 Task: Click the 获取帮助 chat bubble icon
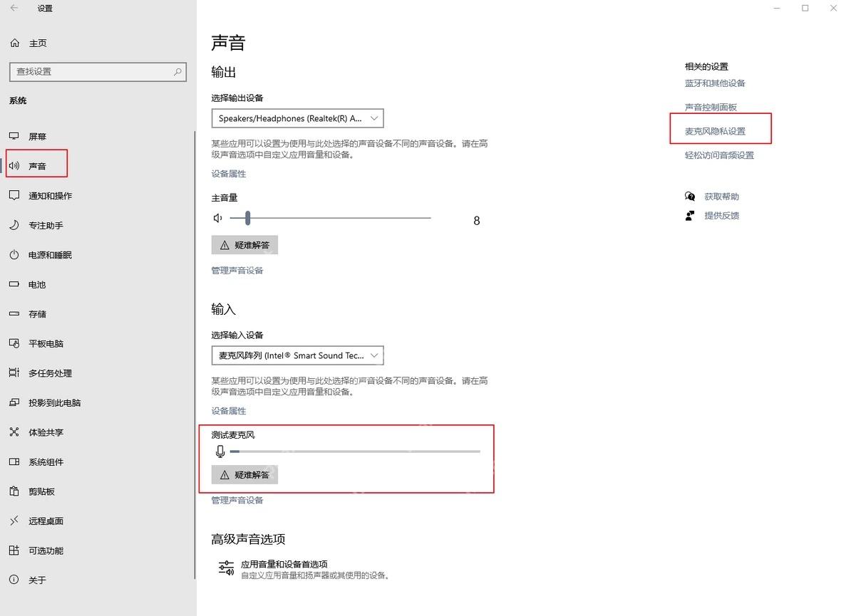[x=690, y=197]
